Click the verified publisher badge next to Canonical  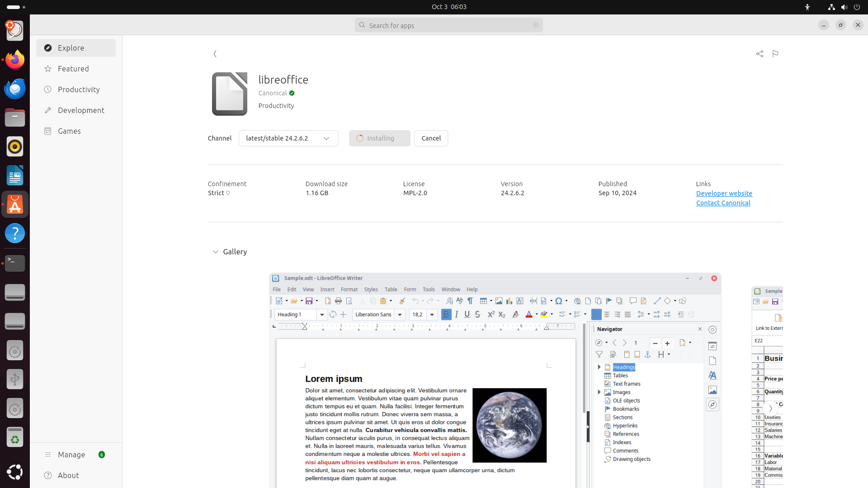(x=292, y=93)
